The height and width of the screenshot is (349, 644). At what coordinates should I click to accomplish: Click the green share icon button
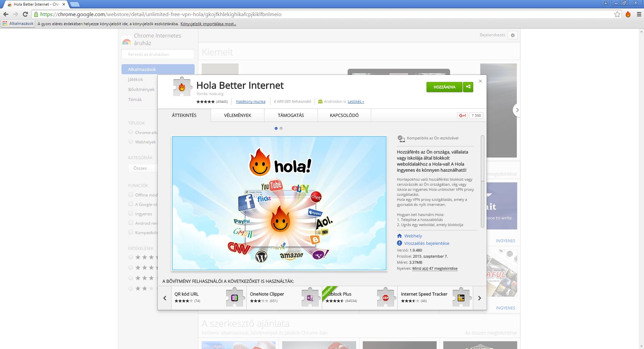tap(468, 87)
